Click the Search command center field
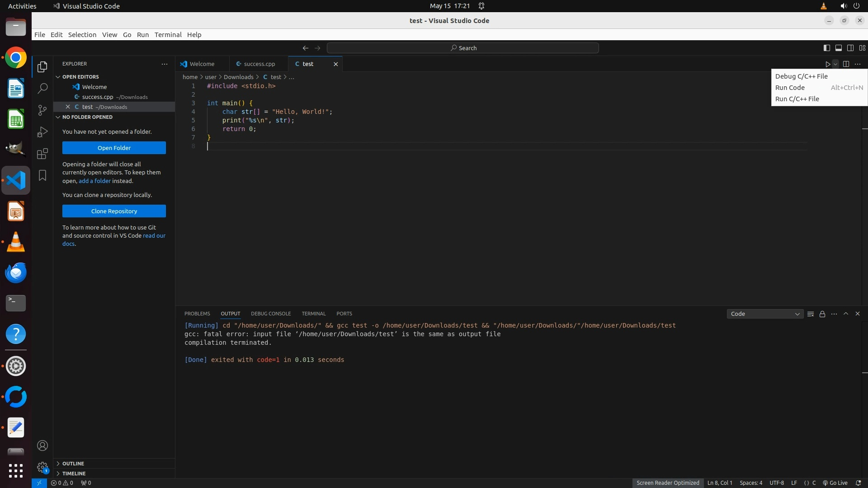 click(463, 48)
